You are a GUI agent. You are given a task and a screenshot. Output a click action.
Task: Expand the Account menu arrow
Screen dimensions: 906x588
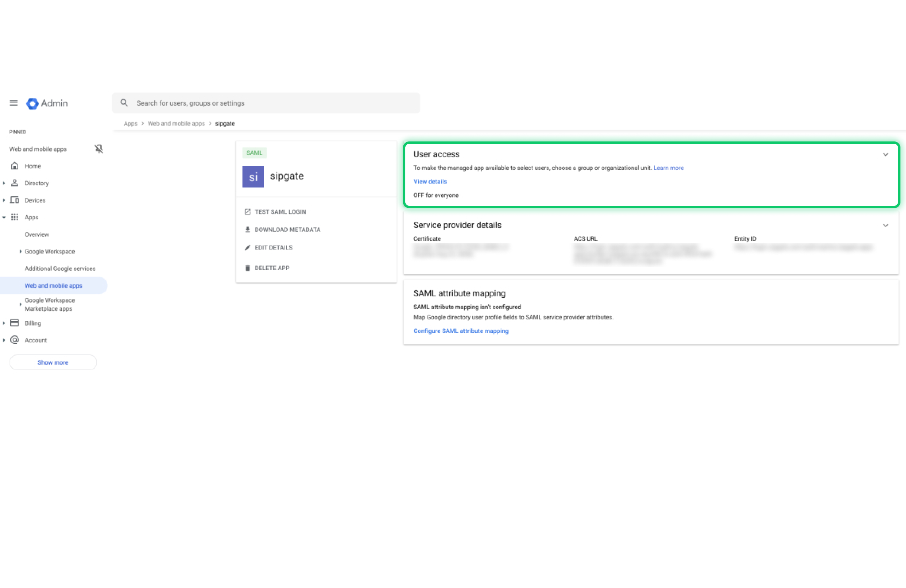point(4,340)
